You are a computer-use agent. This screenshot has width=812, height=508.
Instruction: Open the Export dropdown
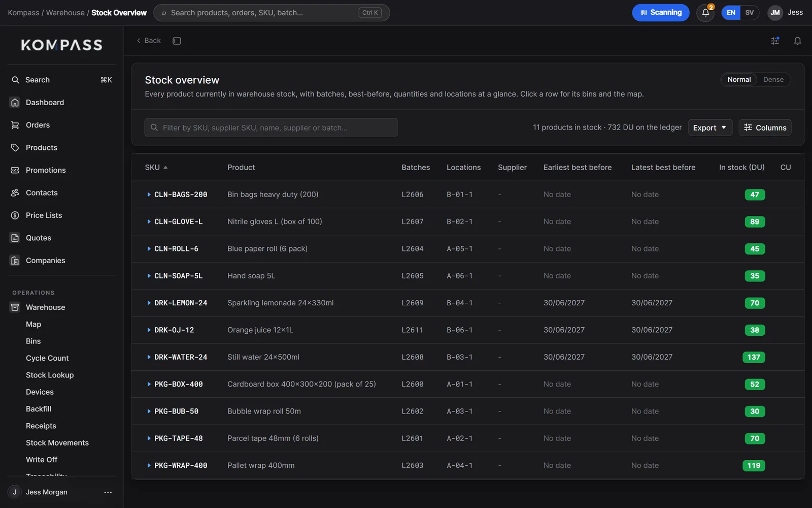tap(710, 128)
